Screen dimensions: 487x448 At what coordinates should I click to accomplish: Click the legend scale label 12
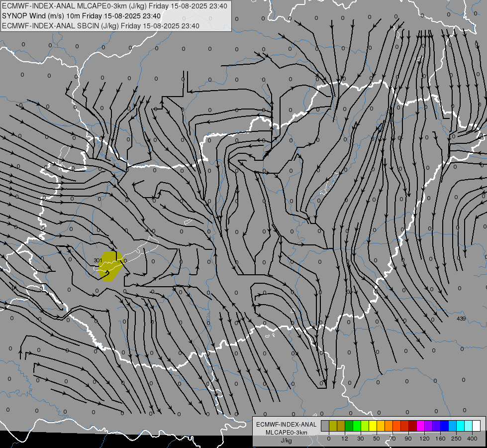click(345, 439)
